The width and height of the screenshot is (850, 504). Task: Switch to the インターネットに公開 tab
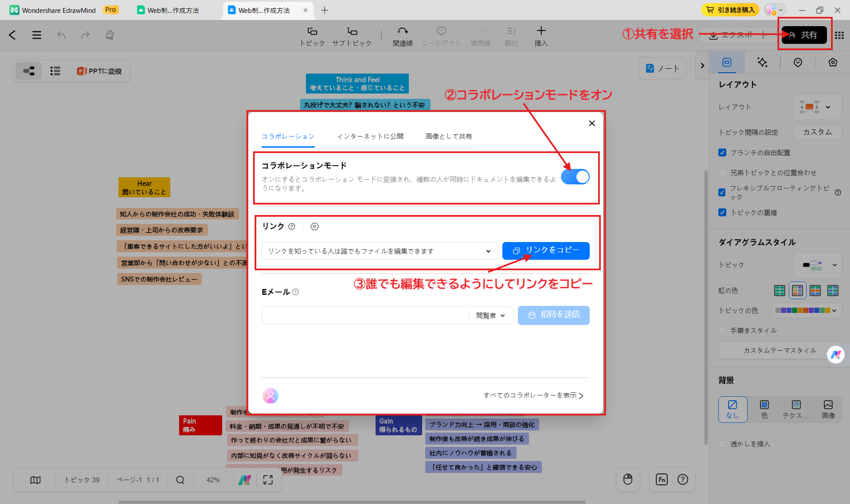tap(370, 136)
